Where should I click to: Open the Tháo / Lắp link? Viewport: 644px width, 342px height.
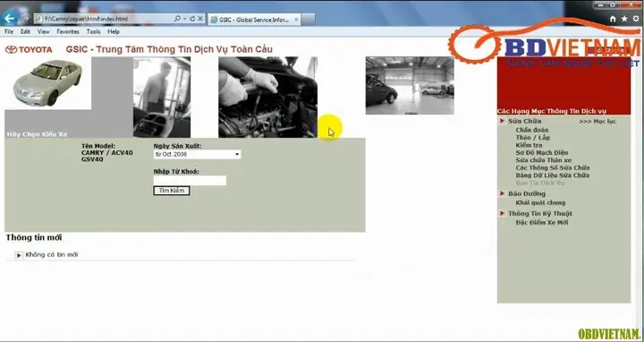click(533, 138)
